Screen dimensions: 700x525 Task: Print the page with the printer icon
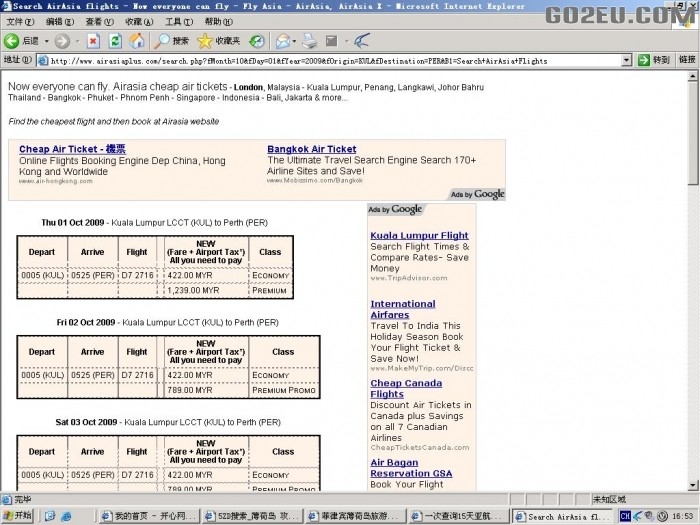click(309, 41)
